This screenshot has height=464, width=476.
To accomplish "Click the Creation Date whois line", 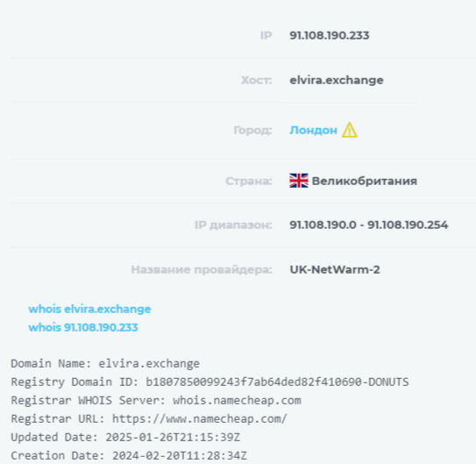I will (x=129, y=456).
